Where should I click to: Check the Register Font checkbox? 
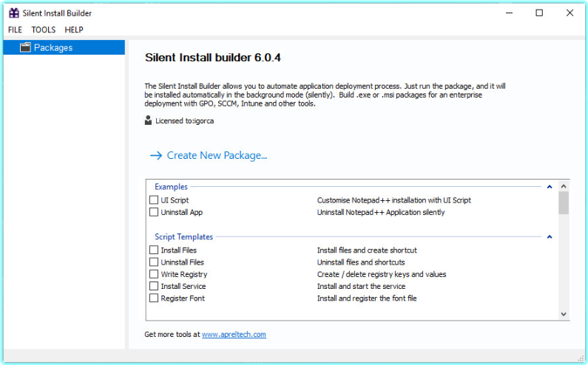coord(154,298)
